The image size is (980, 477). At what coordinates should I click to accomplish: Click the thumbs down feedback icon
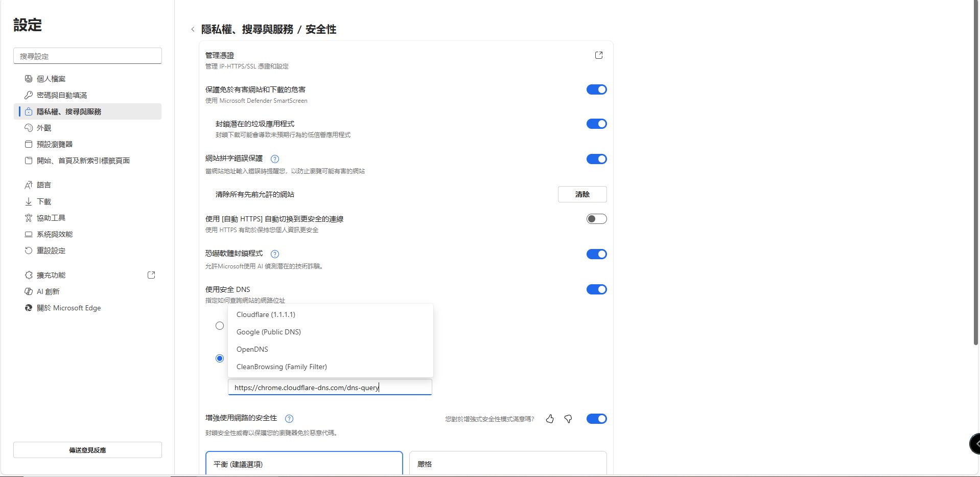click(568, 419)
